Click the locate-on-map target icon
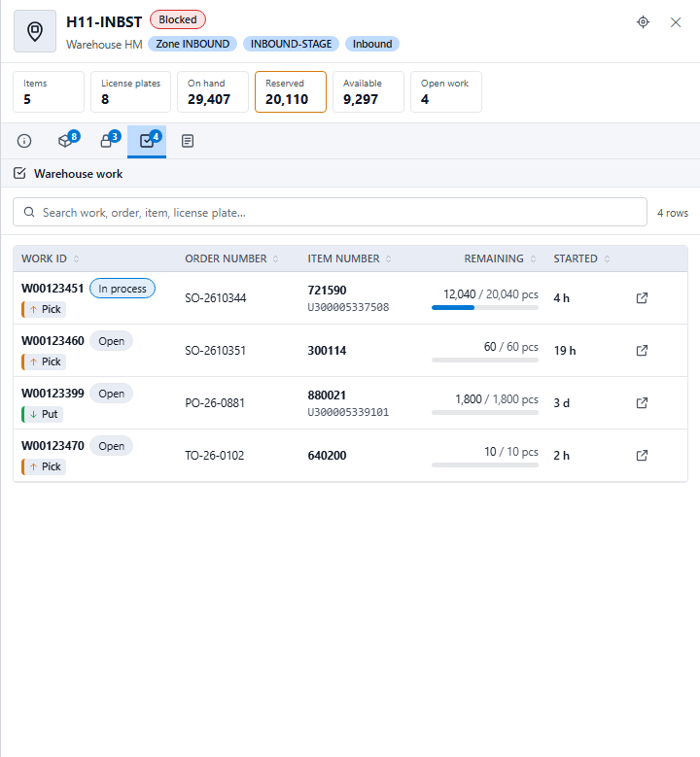Viewport: 700px width, 757px height. [643, 22]
